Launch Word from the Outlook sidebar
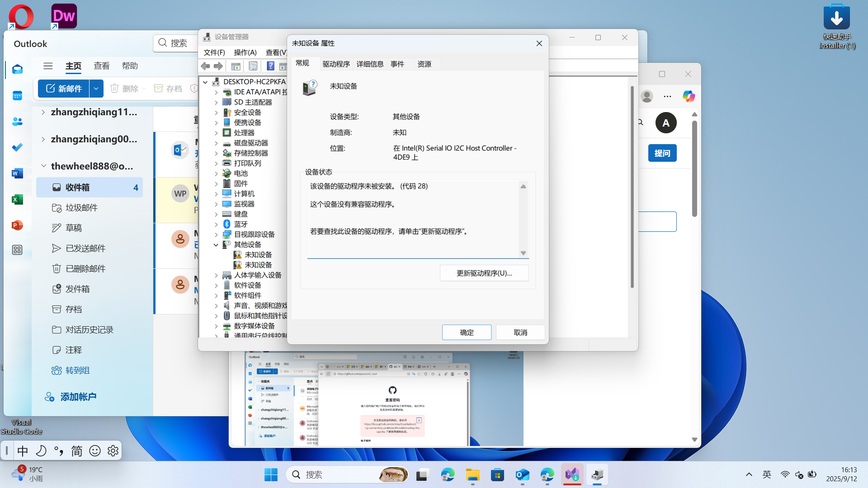868x488 pixels. click(17, 174)
